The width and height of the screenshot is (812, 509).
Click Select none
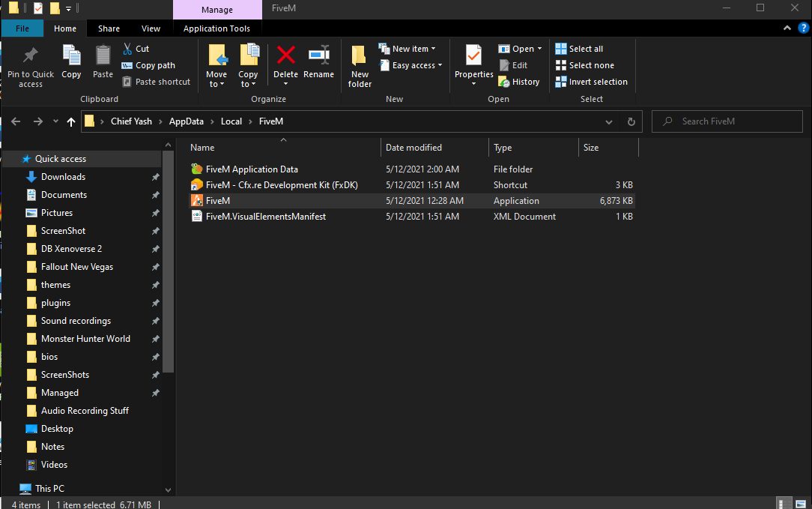585,65
